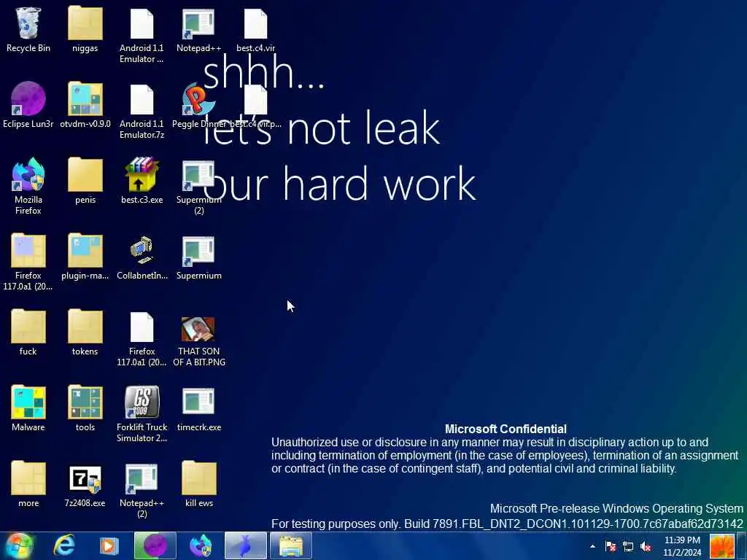Click the muted volume tray icon
The width and height of the screenshot is (747, 560).
click(x=646, y=546)
